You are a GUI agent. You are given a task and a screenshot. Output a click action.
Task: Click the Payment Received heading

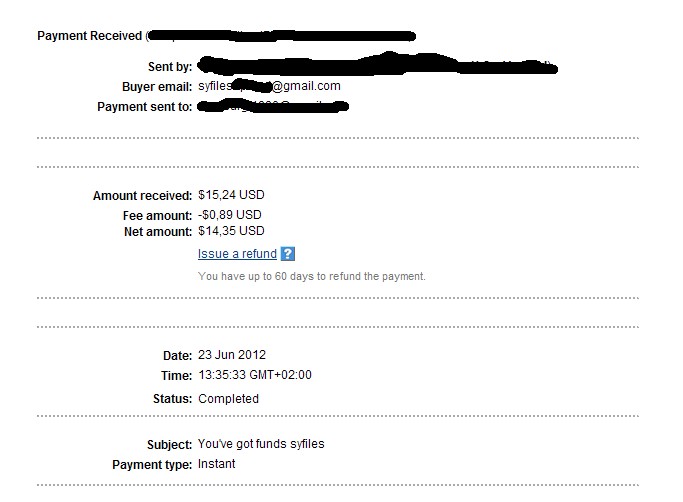click(x=89, y=36)
